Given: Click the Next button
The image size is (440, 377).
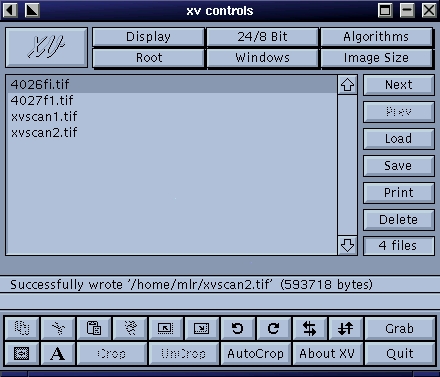Looking at the screenshot, I should point(399,85).
